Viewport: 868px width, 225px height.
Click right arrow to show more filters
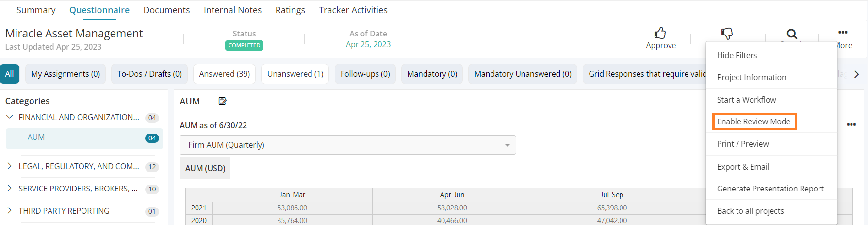pyautogui.click(x=856, y=74)
